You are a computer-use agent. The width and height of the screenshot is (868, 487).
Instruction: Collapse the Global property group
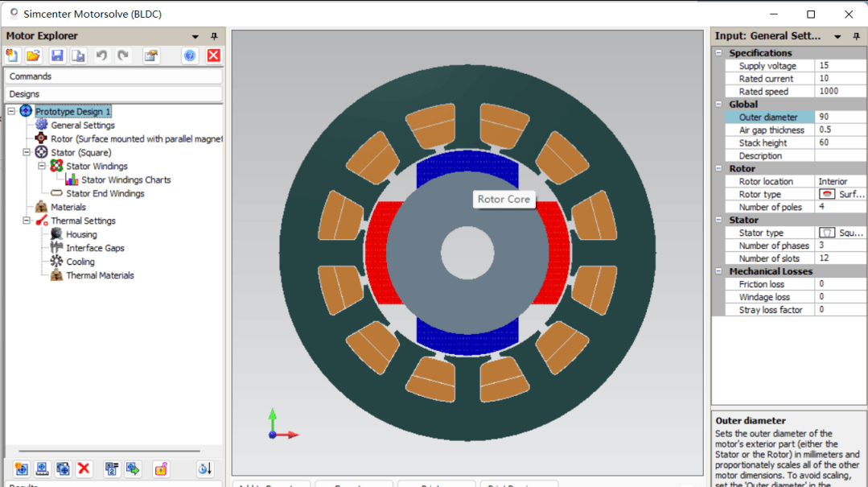pos(718,104)
